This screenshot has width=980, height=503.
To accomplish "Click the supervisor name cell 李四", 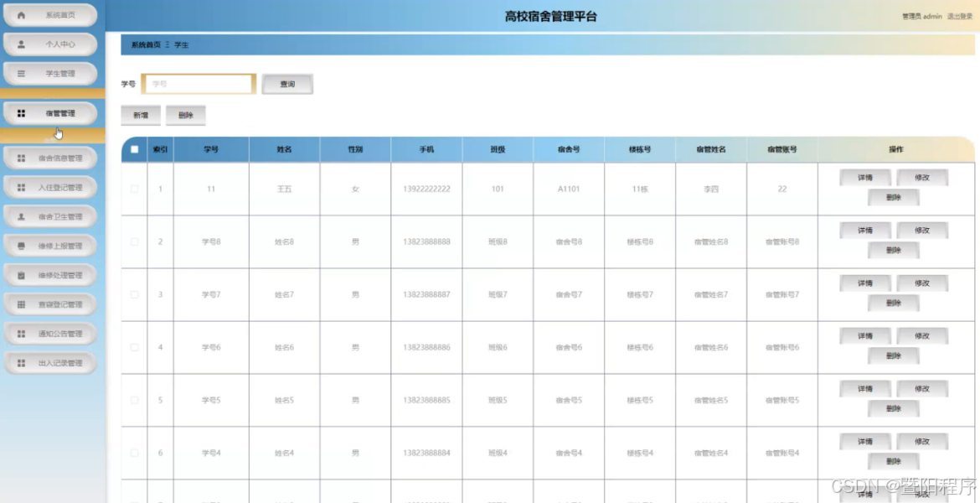I will (711, 189).
